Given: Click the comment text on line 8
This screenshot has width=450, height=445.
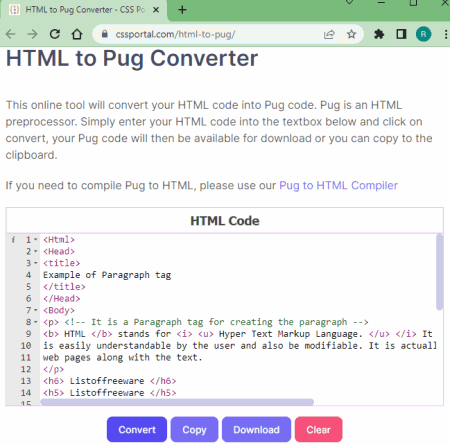Looking at the screenshot, I should pos(216,322).
